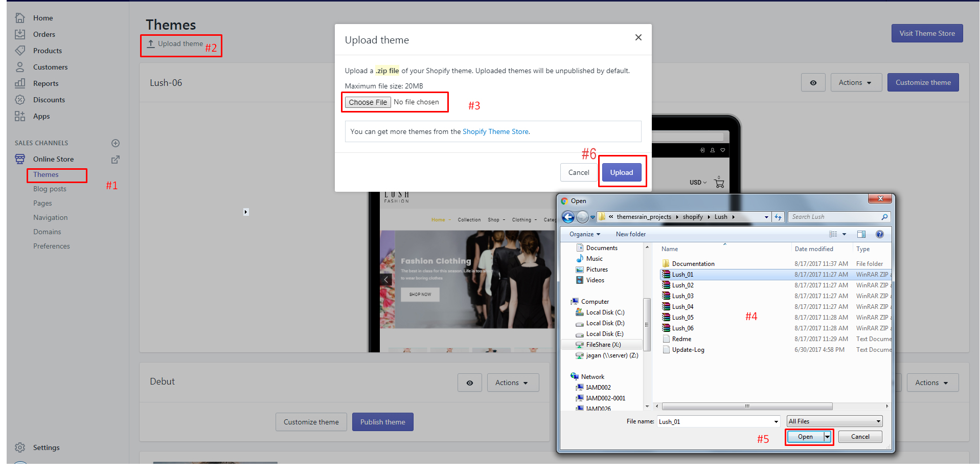Select the Lush_03 zip file
Viewport: 980px width, 472px height.
click(x=682, y=296)
